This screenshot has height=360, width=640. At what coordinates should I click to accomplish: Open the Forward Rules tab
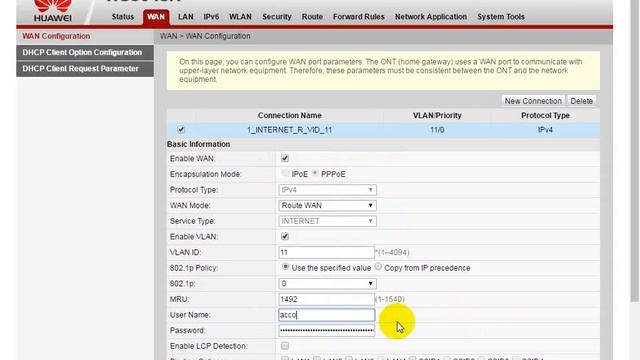[358, 17]
